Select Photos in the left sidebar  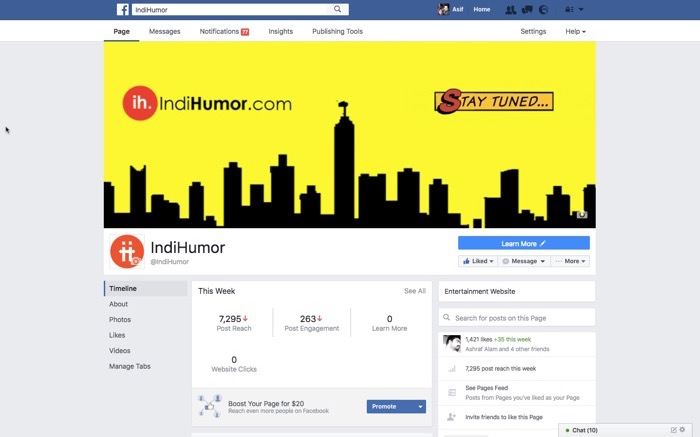[120, 320]
